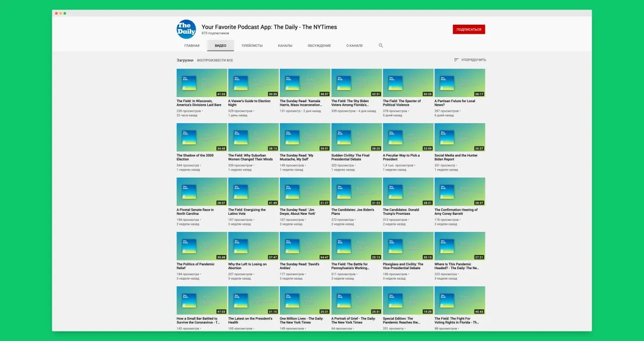Open the ГЛАВНАЯ tab
The height and width of the screenshot is (341, 644).
tap(192, 46)
